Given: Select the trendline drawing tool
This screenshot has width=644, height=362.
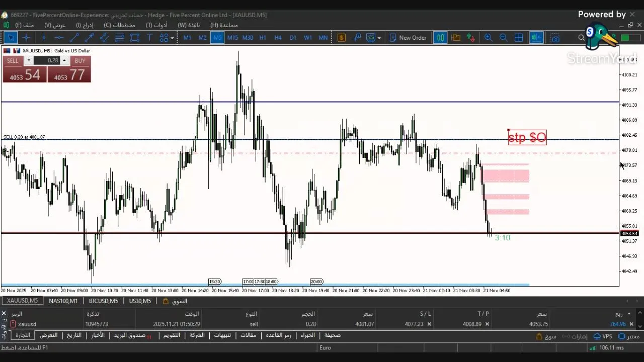Looking at the screenshot, I should point(74,38).
